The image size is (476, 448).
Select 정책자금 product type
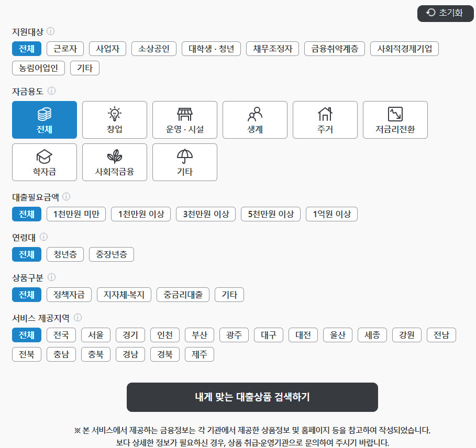coord(69,295)
